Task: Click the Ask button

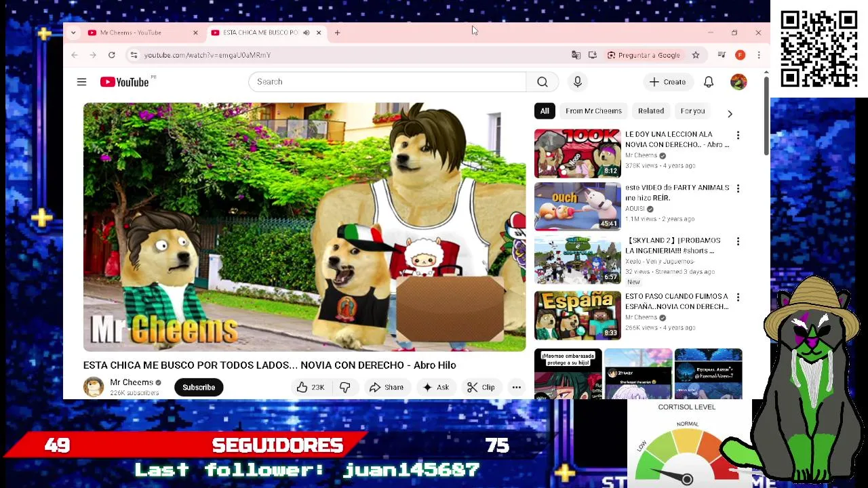Action: pyautogui.click(x=435, y=387)
